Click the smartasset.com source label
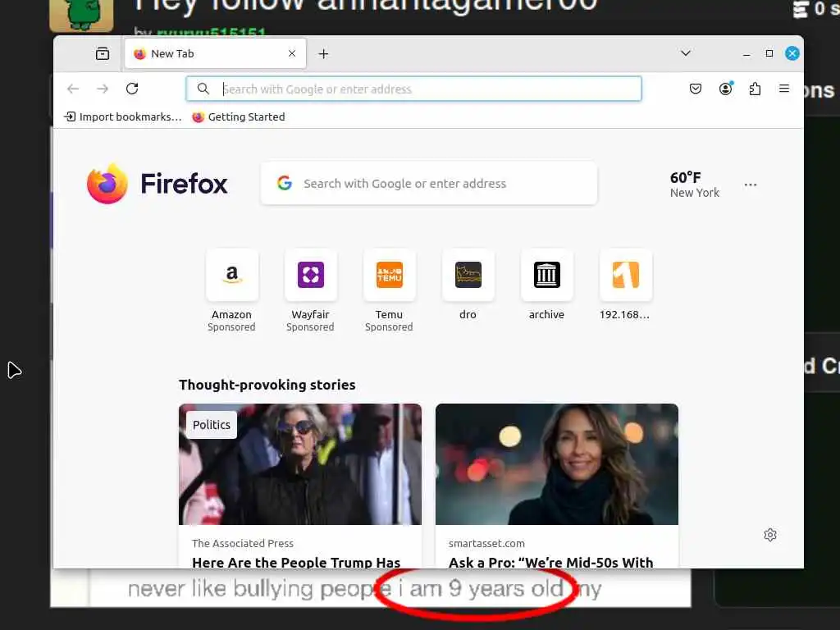This screenshot has height=630, width=840. tap(486, 543)
